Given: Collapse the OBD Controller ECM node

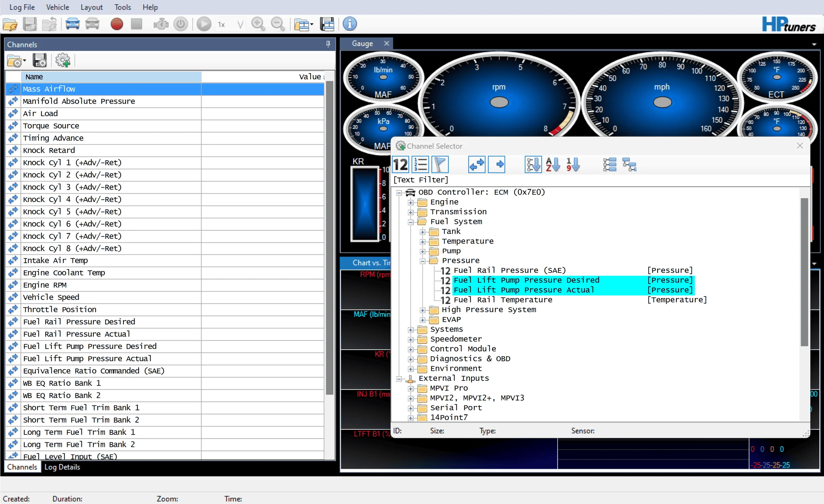Looking at the screenshot, I should click(x=399, y=192).
